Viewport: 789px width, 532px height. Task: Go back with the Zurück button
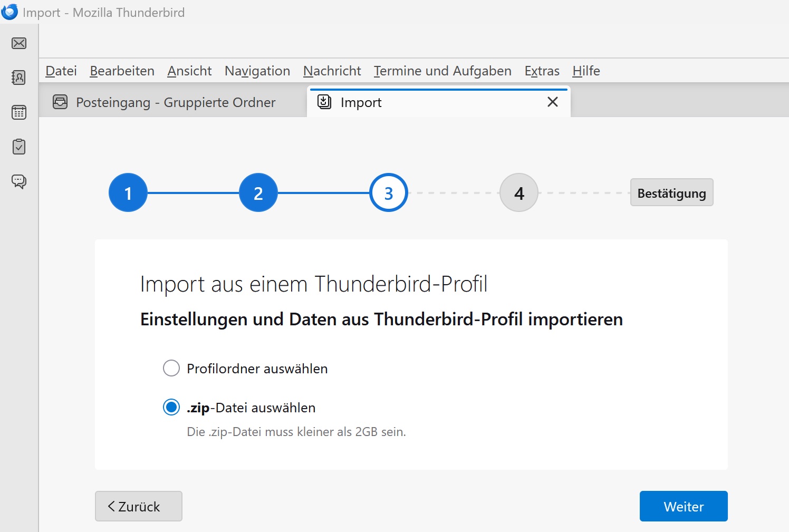139,506
